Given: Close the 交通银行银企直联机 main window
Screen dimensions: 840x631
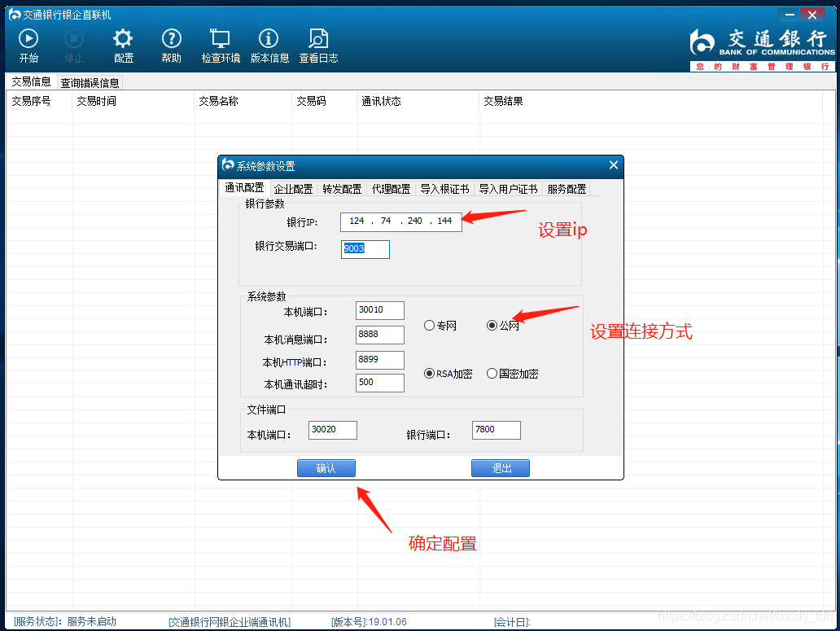Looking at the screenshot, I should pos(812,15).
